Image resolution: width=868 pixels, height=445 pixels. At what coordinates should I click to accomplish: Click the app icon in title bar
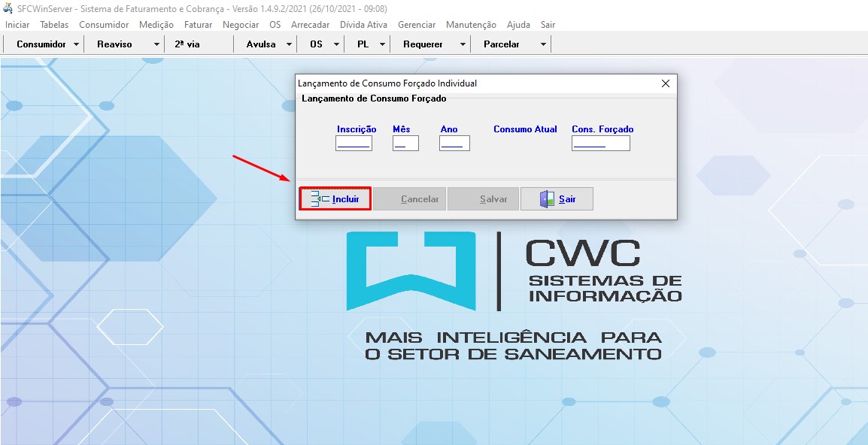click(8, 8)
